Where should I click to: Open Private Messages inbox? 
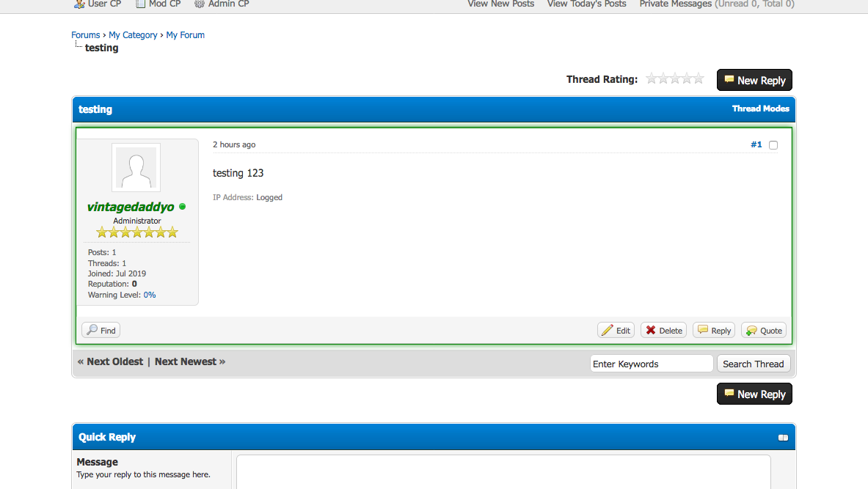tap(675, 4)
